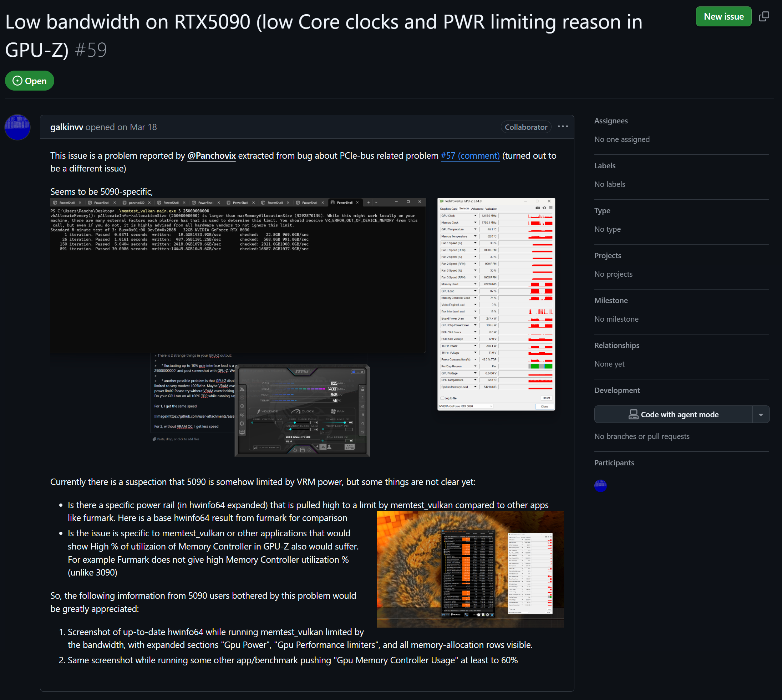The width and height of the screenshot is (782, 700).
Task: Copy issue link via copy icon
Action: pyautogui.click(x=764, y=16)
